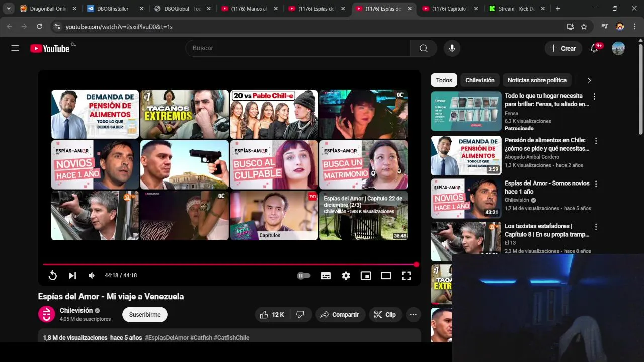The width and height of the screenshot is (644, 362).
Task: Toggle subtitles in the player
Action: tap(326, 275)
